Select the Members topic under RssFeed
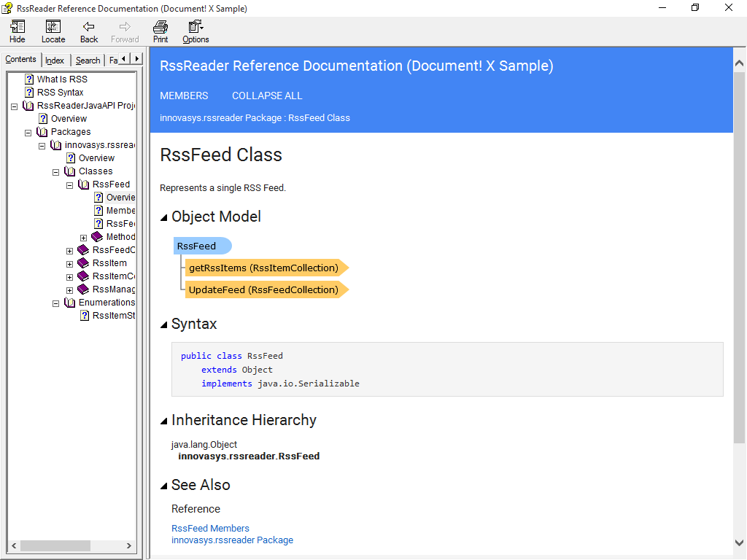This screenshot has width=747, height=560. [120, 211]
